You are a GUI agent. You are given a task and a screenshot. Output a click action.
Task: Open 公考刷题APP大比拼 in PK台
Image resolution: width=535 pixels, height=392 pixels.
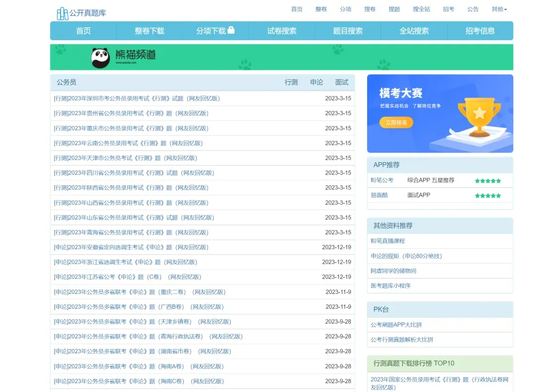(396, 325)
